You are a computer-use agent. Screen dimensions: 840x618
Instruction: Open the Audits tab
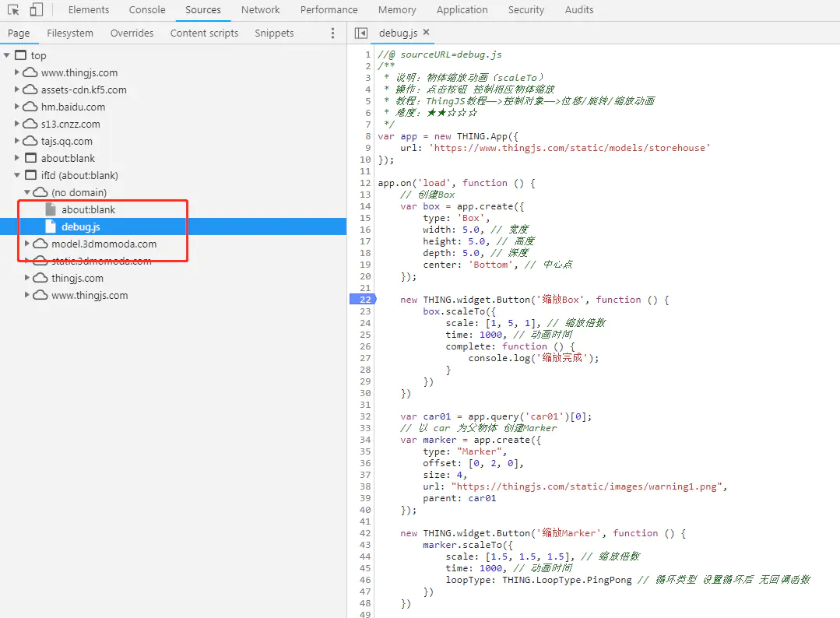(x=579, y=9)
